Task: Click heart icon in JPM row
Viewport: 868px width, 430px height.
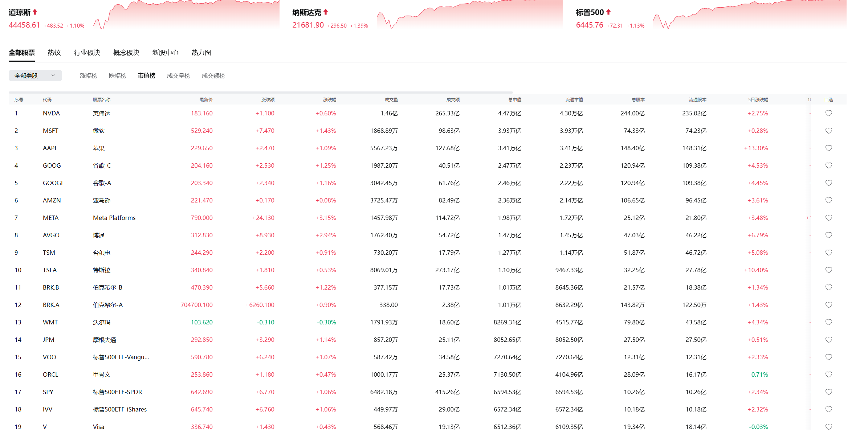Action: 828,340
